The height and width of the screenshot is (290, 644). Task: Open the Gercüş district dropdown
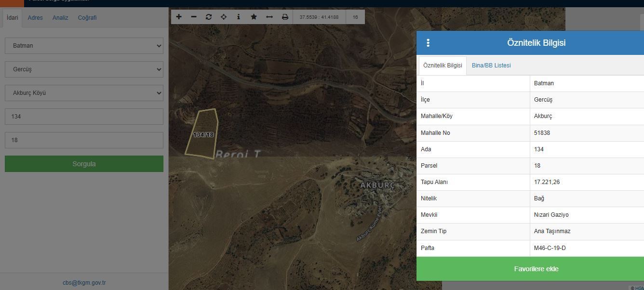(x=84, y=69)
